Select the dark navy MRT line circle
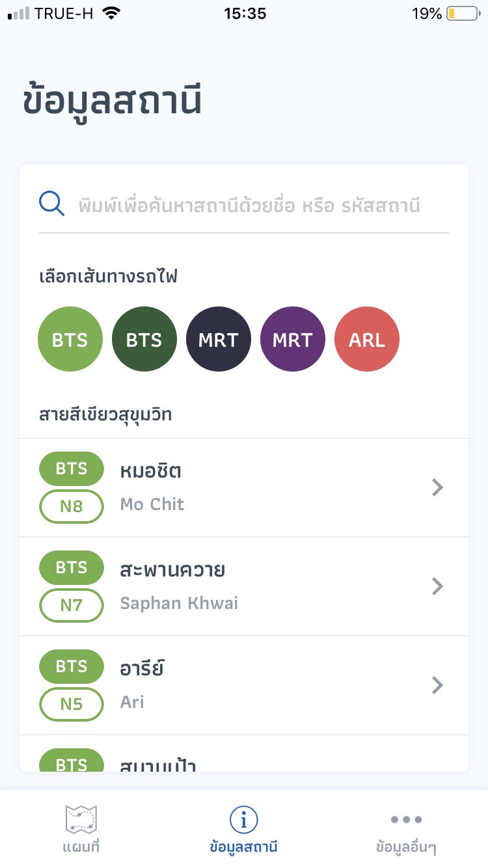This screenshot has width=488, height=868. click(218, 339)
